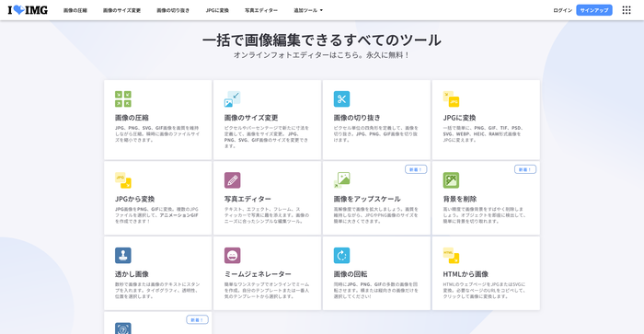
Task: Open the ミームジェネレーター card title
Action: (258, 274)
